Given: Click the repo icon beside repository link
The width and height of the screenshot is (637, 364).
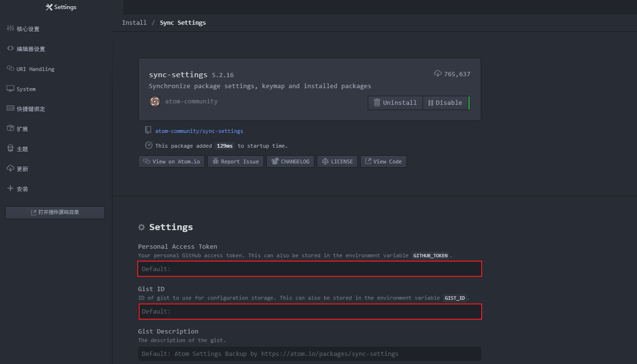Looking at the screenshot, I should point(148,130).
